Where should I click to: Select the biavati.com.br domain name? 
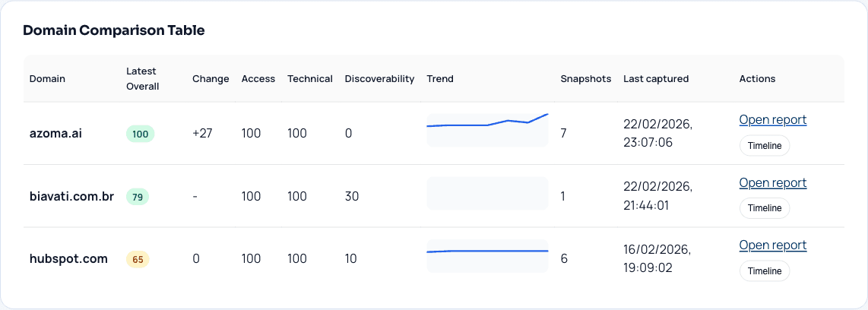pos(71,197)
